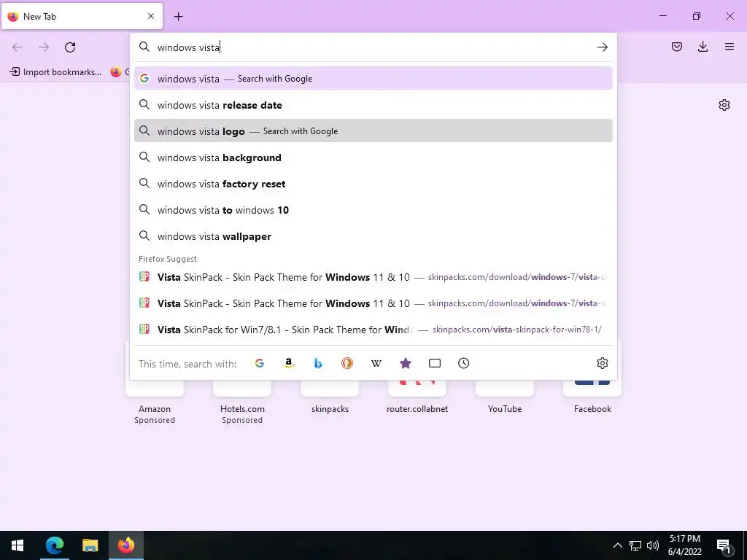Viewport: 747px width, 560px height.
Task: Open the Firefox application menu
Action: 729,47
